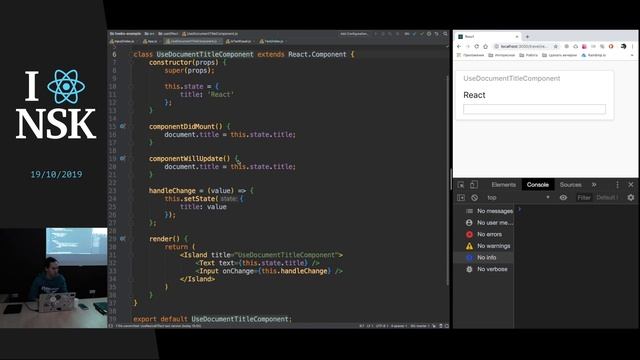Show more DevTools tabs
640x360 pixels.
click(x=594, y=185)
